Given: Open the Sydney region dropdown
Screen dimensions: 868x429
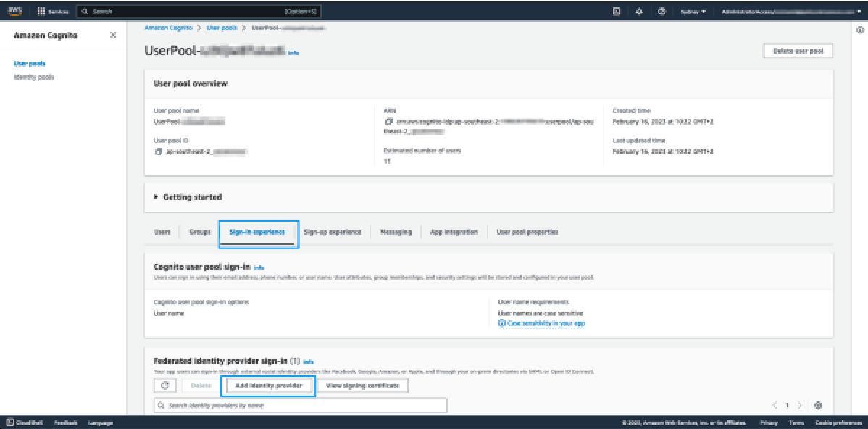Looking at the screenshot, I should click(693, 12).
